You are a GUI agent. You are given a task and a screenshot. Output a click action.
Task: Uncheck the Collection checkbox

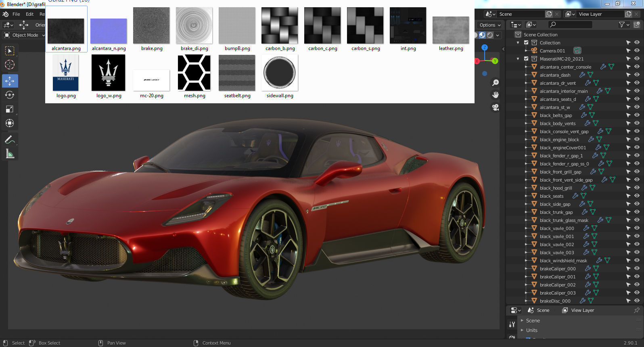(526, 43)
